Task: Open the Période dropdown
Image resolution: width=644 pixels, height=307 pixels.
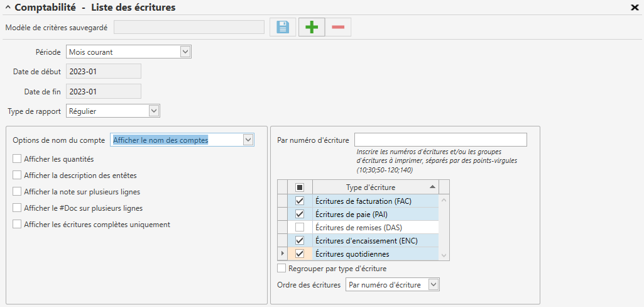Action: (x=185, y=52)
